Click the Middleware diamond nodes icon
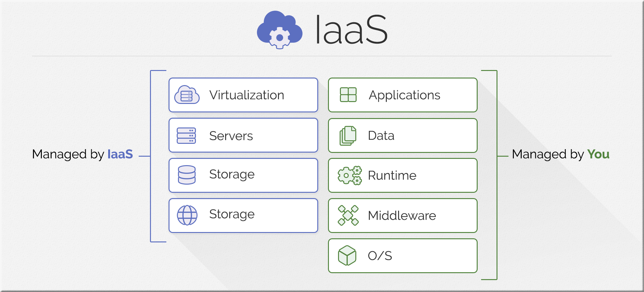 point(348,215)
